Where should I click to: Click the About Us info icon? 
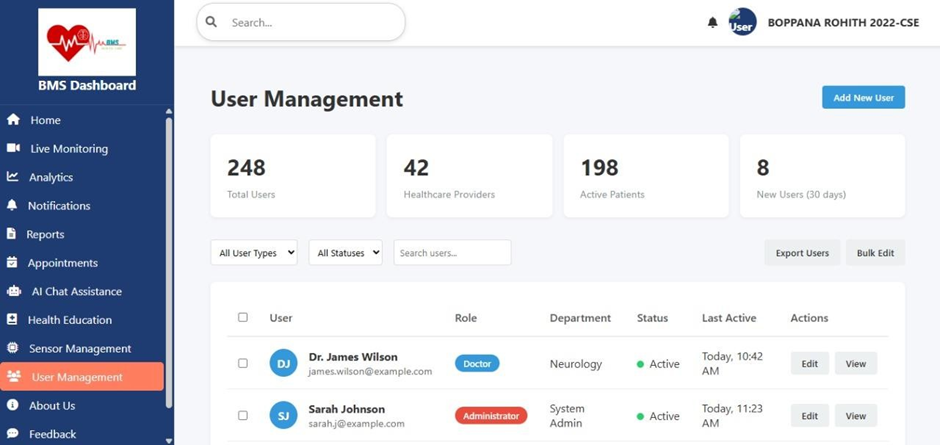pyautogui.click(x=12, y=405)
